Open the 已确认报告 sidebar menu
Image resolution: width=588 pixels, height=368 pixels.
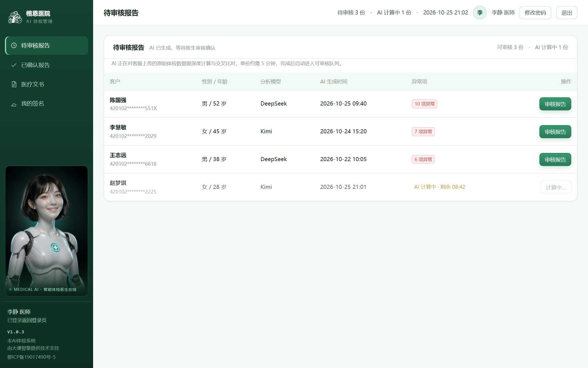pyautogui.click(x=47, y=65)
